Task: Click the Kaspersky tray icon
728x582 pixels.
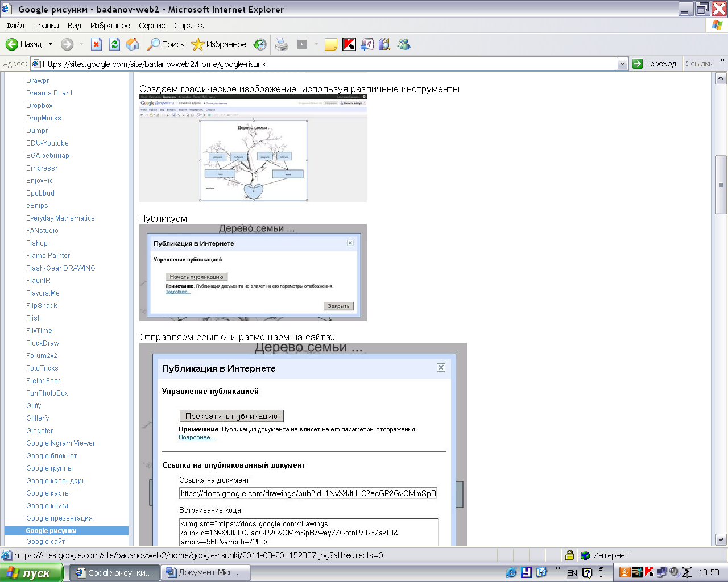Action: (649, 572)
